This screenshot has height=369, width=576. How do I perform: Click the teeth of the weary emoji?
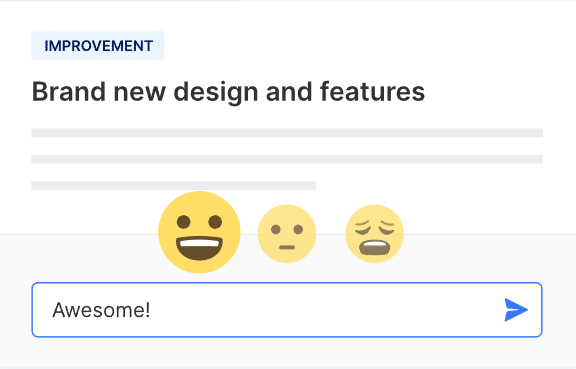point(375,244)
